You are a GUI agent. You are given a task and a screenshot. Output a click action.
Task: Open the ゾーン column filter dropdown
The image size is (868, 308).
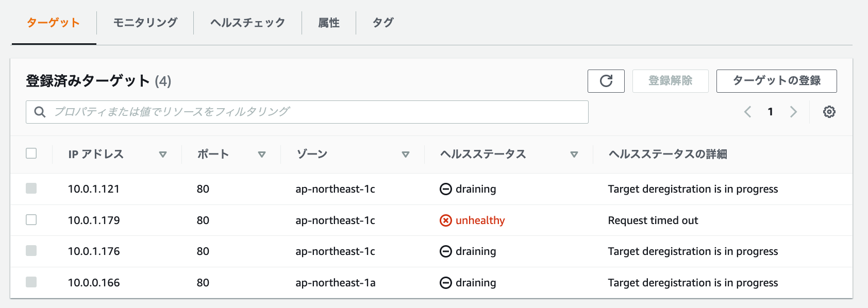click(406, 153)
